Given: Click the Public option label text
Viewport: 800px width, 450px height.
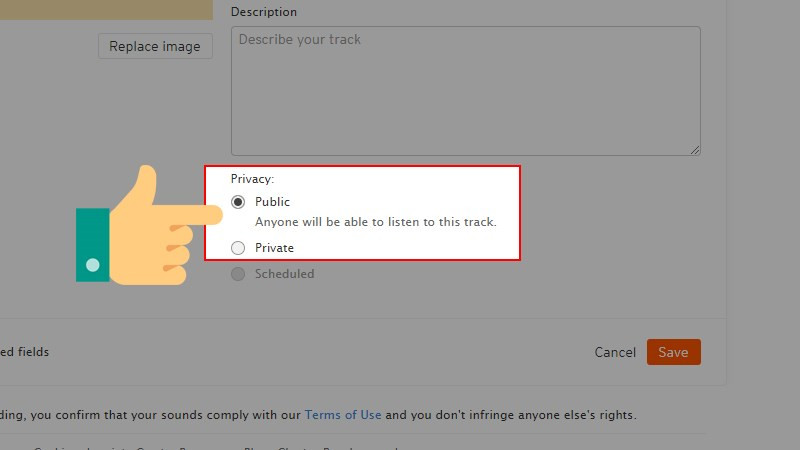Looking at the screenshot, I should [272, 202].
